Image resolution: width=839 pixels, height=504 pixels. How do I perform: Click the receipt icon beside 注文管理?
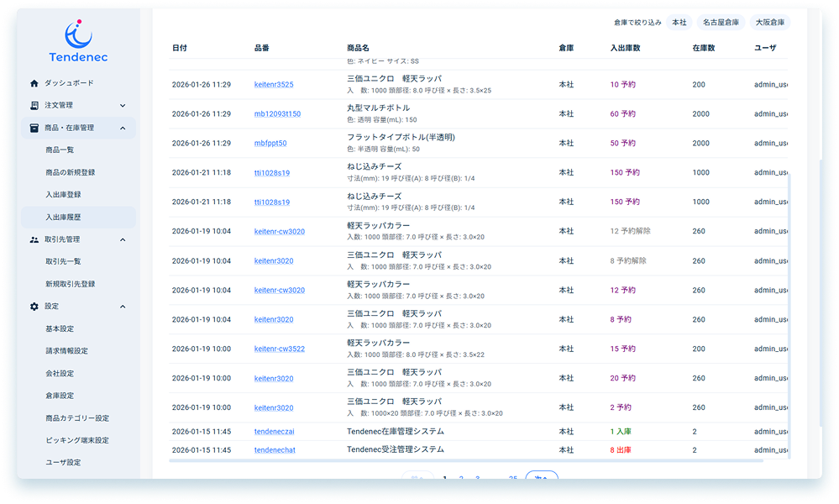(x=34, y=106)
